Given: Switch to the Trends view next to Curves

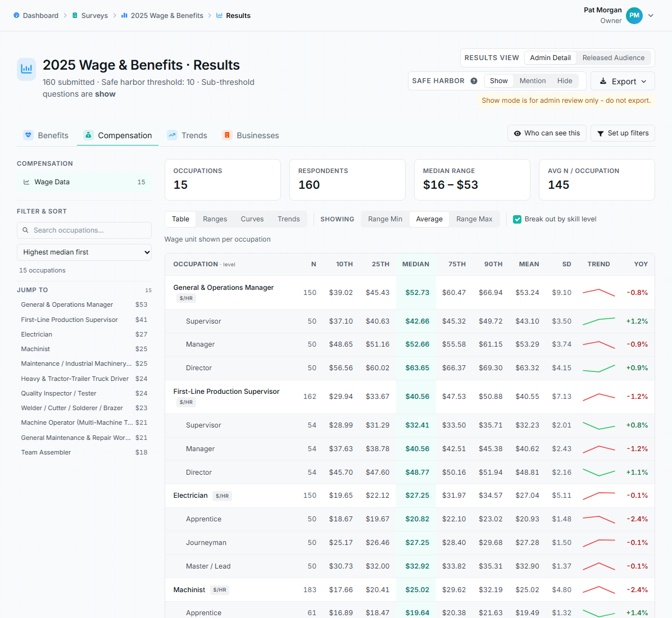Looking at the screenshot, I should tap(288, 219).
